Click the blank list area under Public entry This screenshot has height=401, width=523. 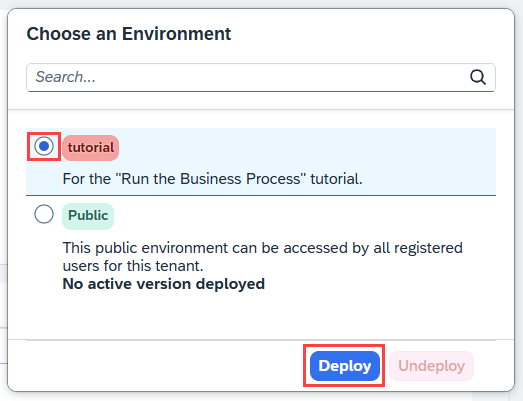(x=261, y=317)
